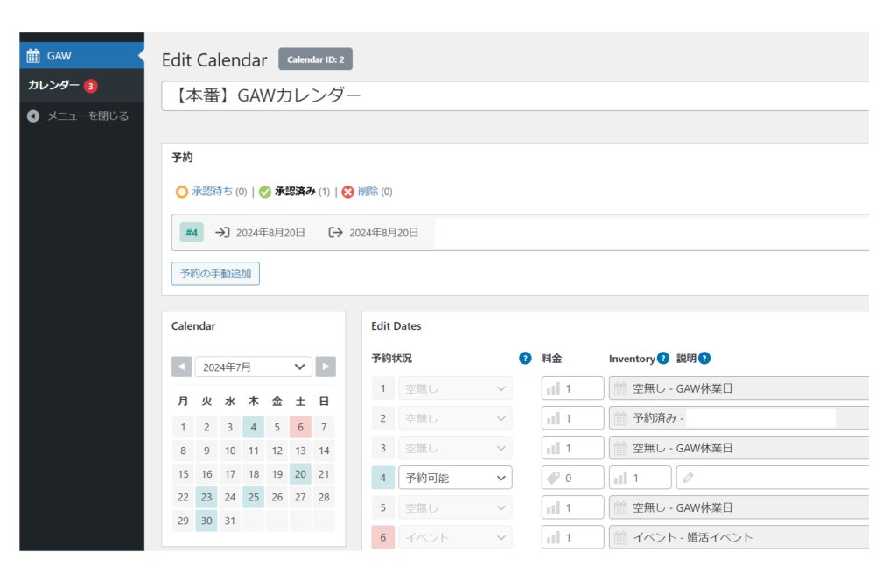The width and height of the screenshot is (896, 588).
Task: Show the 承認済み bookings tab
Action: (294, 192)
